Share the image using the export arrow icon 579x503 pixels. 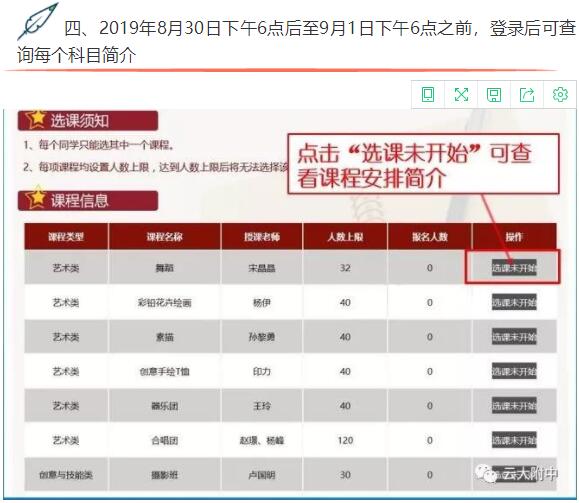pos(527,95)
